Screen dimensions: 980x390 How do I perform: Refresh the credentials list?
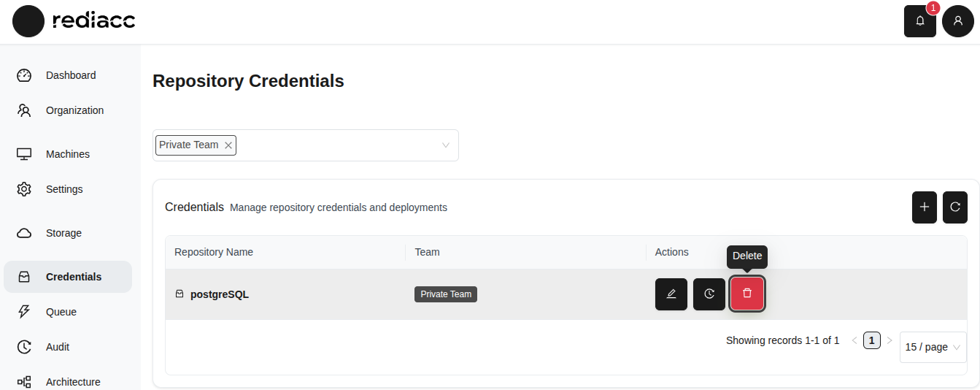(x=954, y=207)
